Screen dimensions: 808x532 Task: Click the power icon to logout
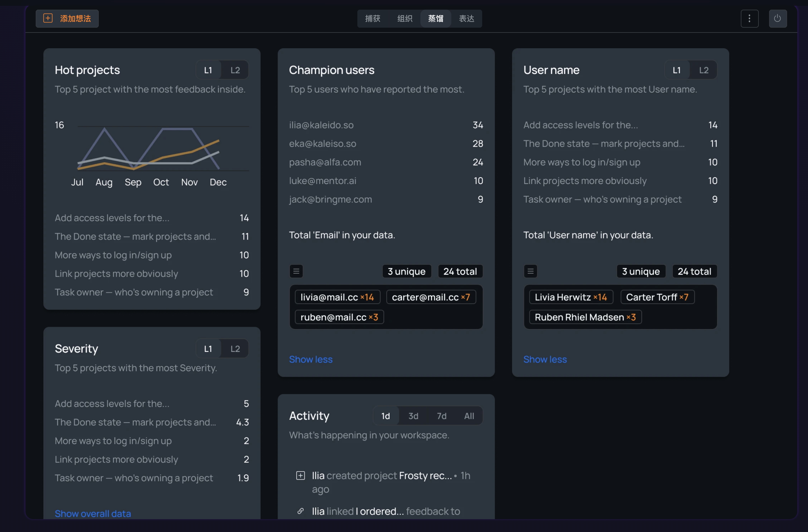tap(778, 18)
